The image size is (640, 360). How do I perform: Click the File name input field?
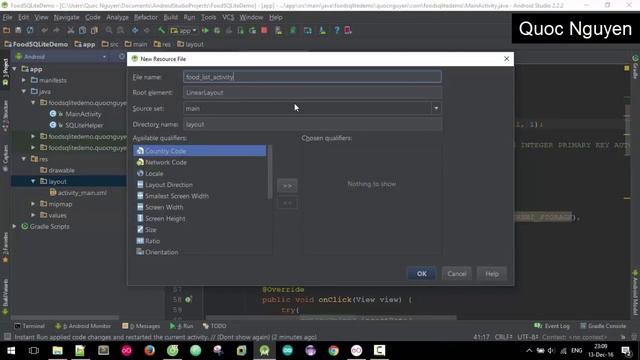[x=312, y=77]
